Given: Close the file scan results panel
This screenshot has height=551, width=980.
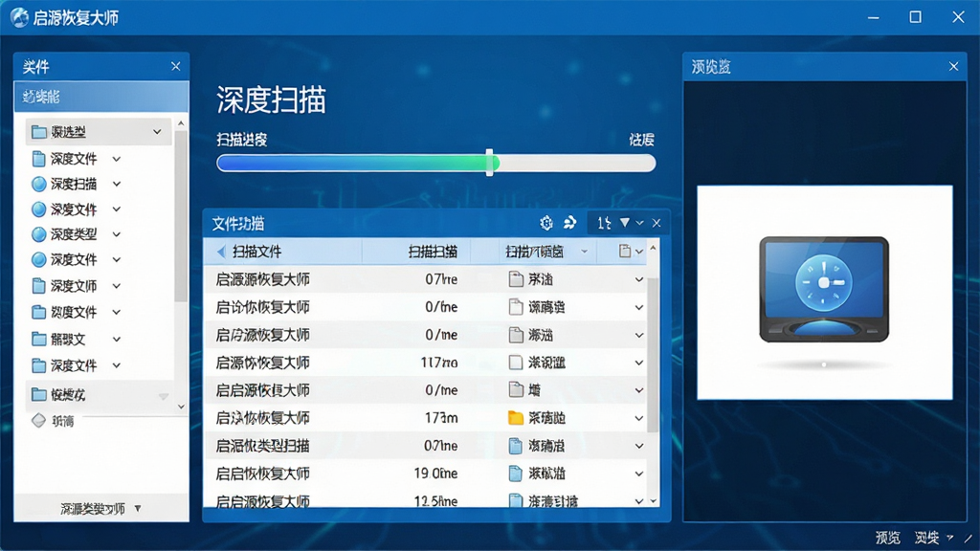Looking at the screenshot, I should tap(657, 223).
